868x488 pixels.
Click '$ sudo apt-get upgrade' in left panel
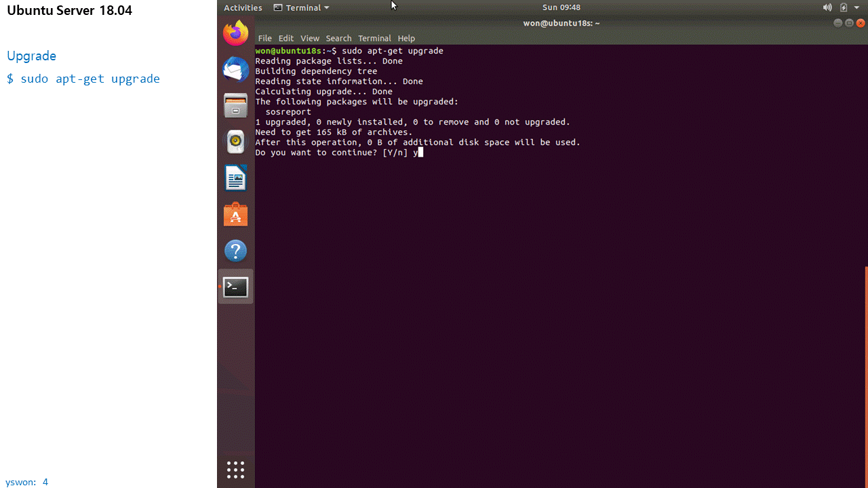click(x=83, y=79)
